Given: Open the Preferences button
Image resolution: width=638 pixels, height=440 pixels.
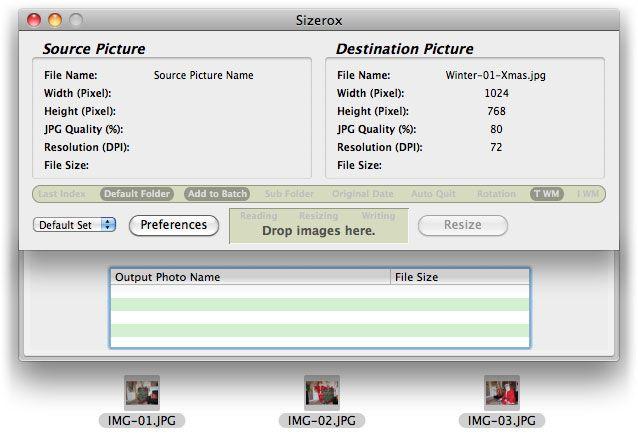Looking at the screenshot, I should point(173,225).
